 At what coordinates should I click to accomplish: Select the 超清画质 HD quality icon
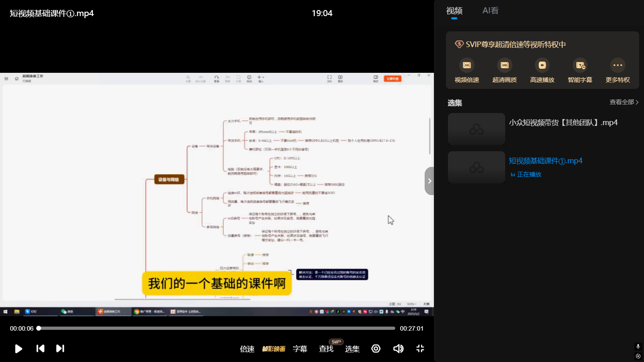pos(504,65)
